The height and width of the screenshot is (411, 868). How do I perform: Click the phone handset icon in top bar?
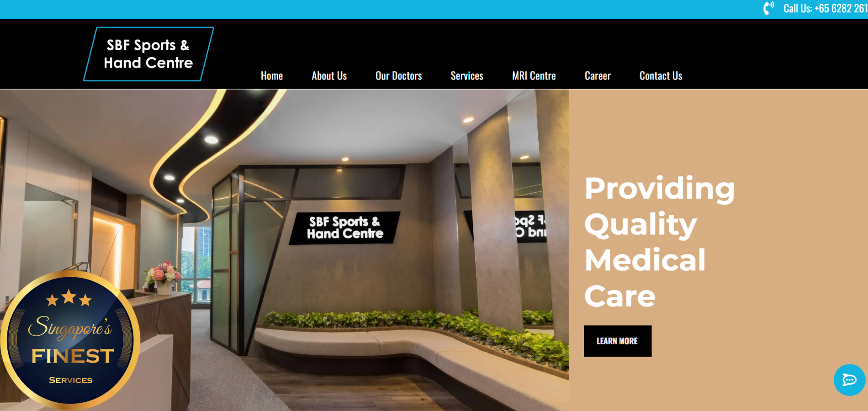[768, 8]
